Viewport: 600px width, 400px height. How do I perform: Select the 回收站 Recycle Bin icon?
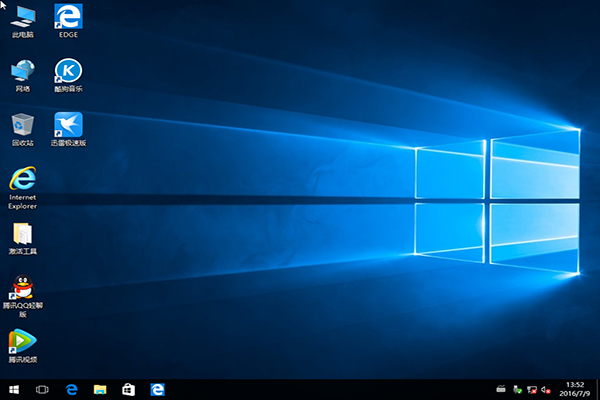tap(22, 125)
